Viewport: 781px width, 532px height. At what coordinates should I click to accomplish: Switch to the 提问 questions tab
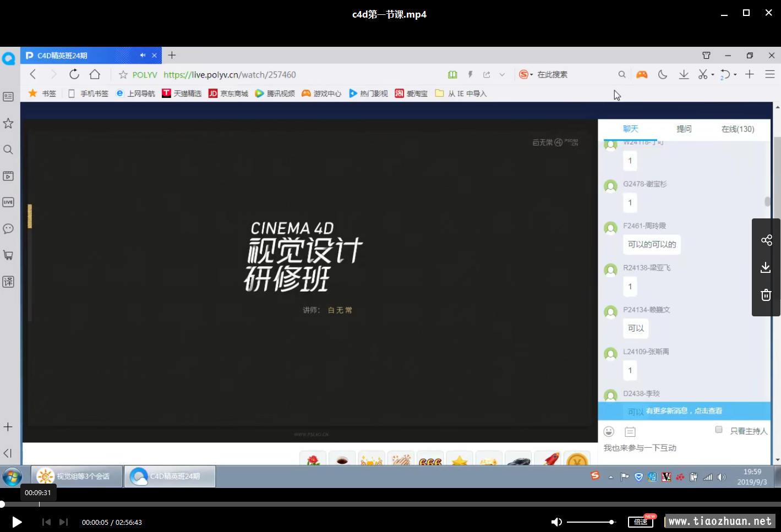pos(684,129)
